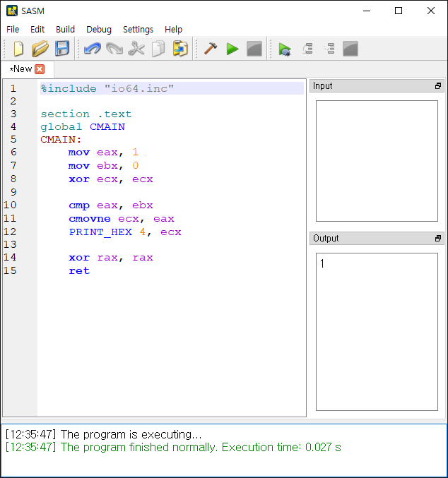
Task: Save the file with floppy disk icon
Action: tap(62, 49)
